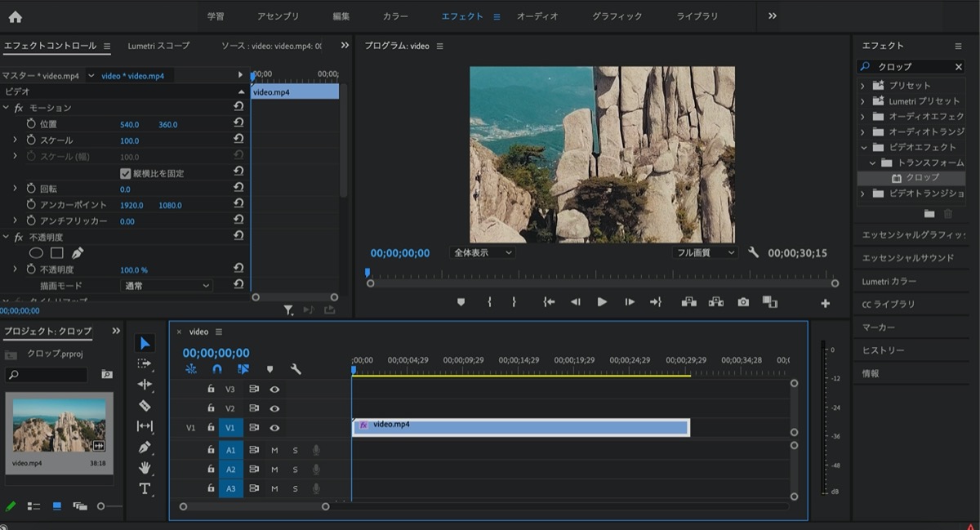Open the History panel

[x=883, y=350]
